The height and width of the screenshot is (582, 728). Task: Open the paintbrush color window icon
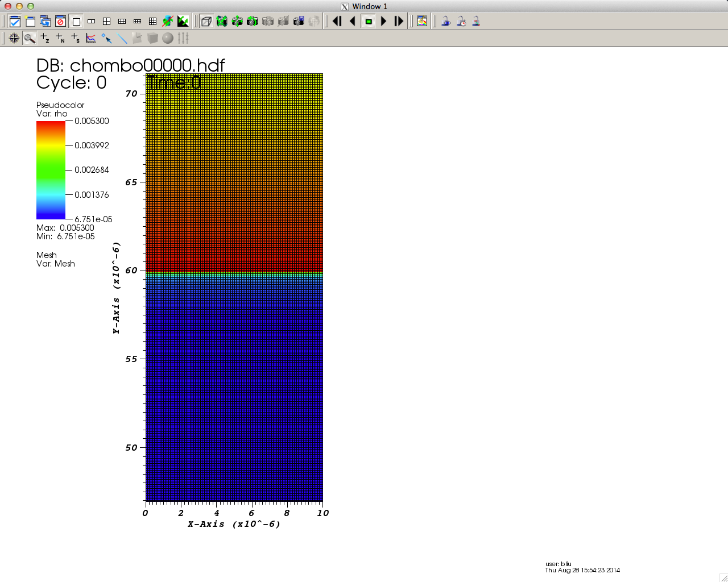click(x=422, y=22)
